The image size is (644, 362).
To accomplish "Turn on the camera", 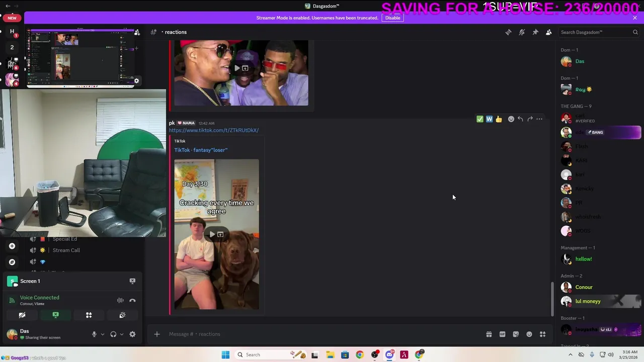I will tap(22, 315).
